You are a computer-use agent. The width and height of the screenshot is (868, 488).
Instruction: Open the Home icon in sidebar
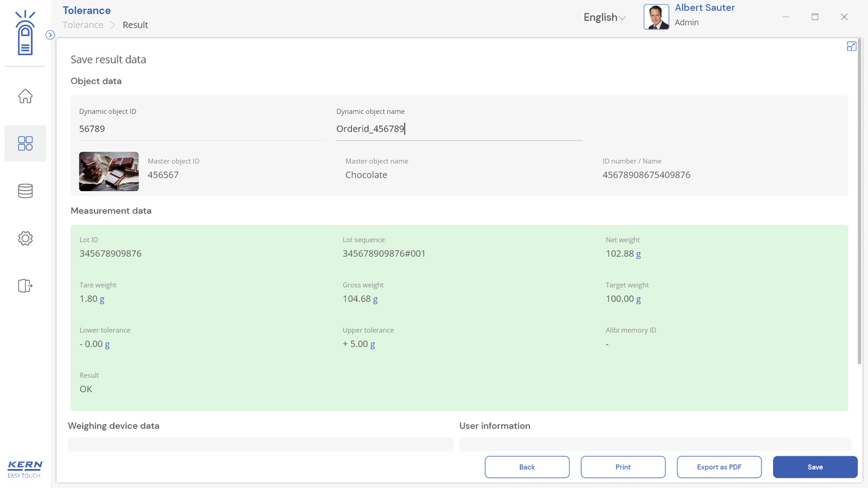coord(25,96)
